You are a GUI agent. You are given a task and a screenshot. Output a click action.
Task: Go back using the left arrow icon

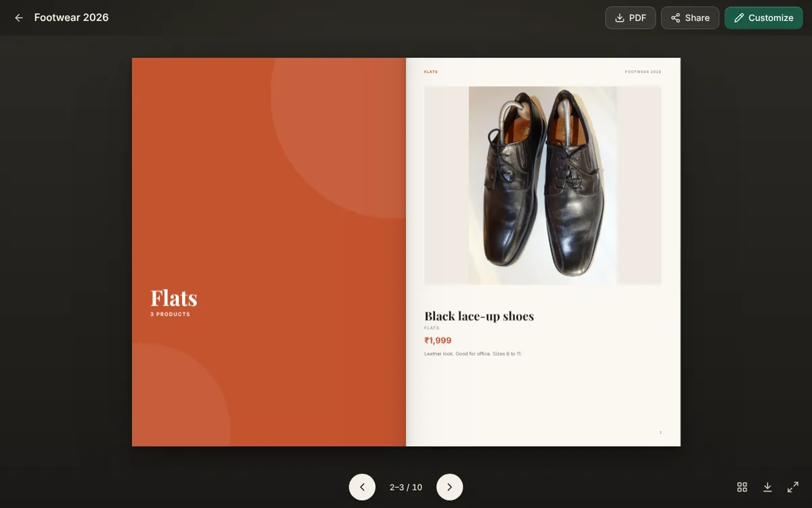19,18
